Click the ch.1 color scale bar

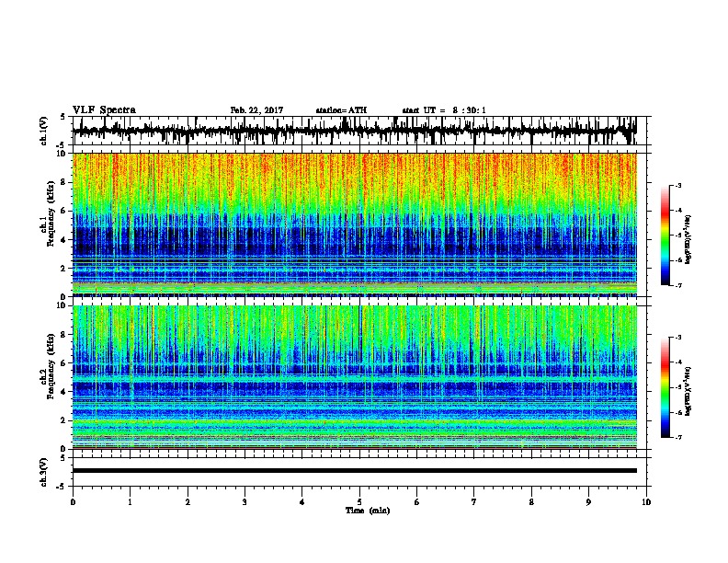(x=665, y=236)
